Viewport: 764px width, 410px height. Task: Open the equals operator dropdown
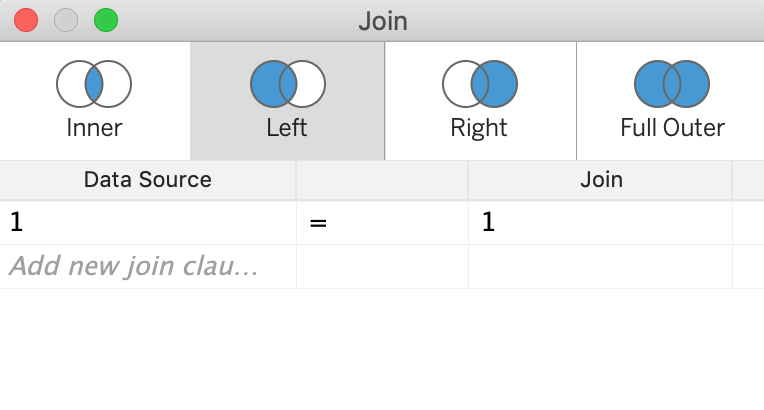click(x=382, y=223)
